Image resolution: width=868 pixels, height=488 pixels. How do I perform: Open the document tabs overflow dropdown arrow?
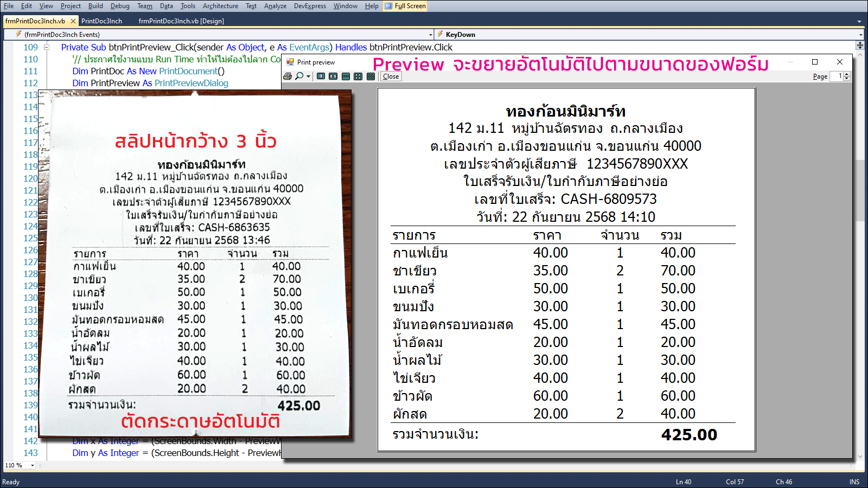coord(859,22)
